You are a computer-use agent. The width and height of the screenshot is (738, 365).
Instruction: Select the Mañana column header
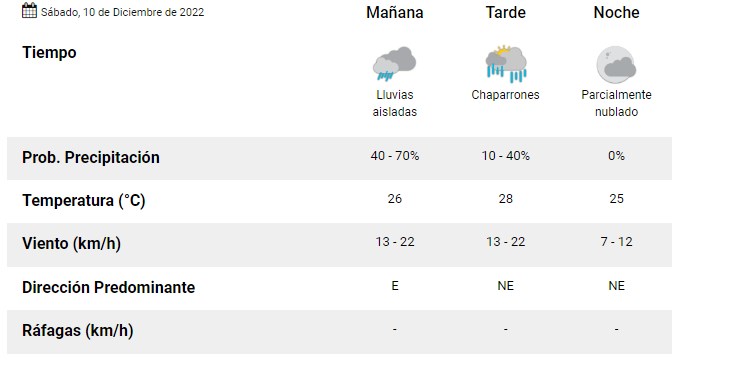coord(394,12)
